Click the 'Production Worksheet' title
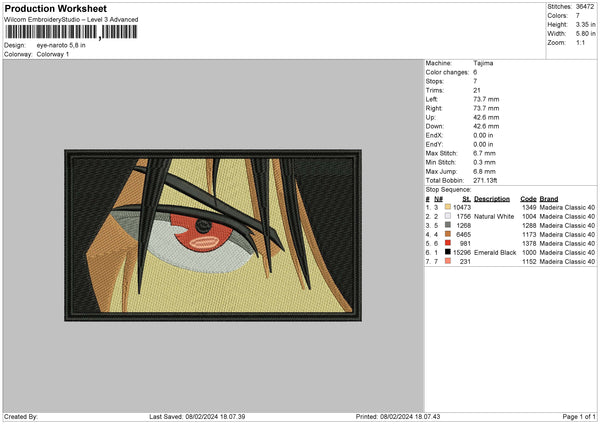 pos(55,8)
